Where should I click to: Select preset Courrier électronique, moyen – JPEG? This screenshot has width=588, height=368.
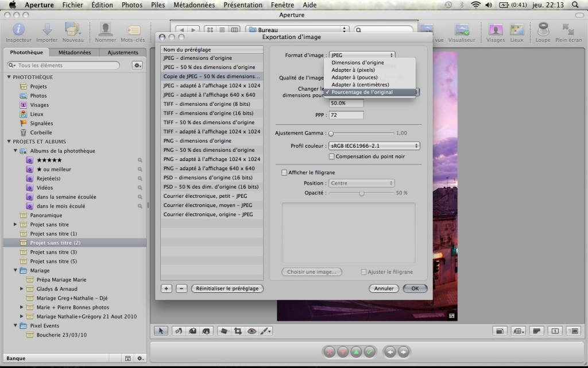click(212, 205)
